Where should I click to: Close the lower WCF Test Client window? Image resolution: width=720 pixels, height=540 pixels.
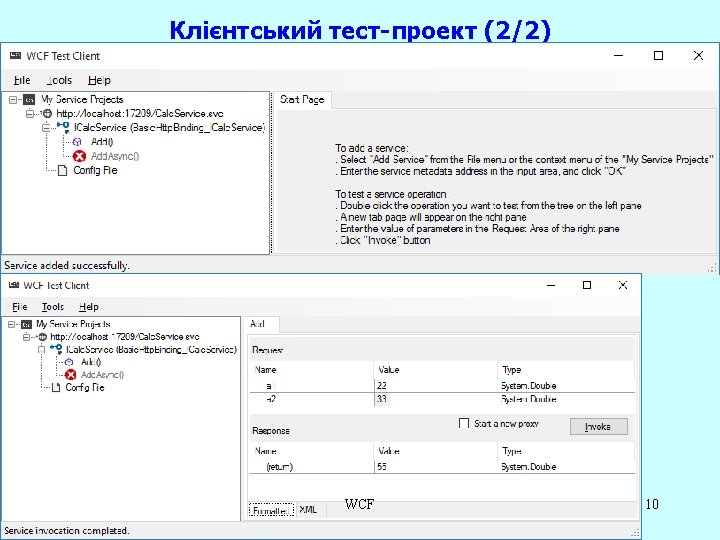click(x=623, y=285)
